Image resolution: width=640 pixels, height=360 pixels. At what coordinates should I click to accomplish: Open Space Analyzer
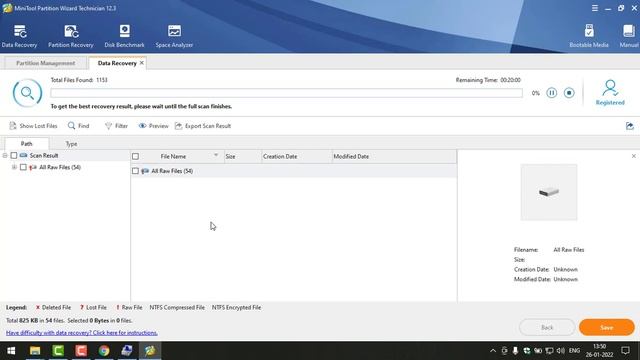[x=174, y=36]
